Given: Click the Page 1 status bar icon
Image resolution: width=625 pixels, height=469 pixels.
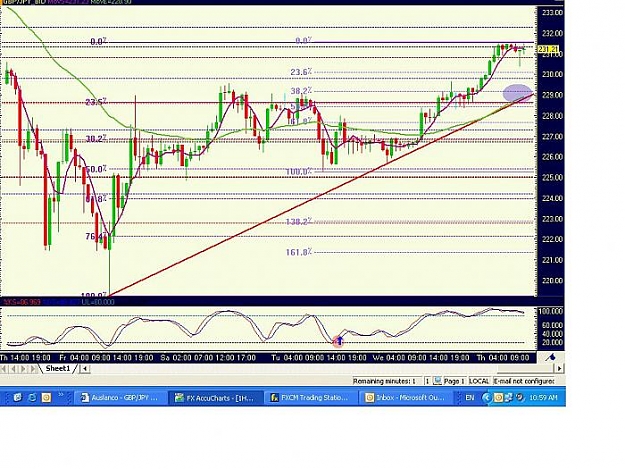Looking at the screenshot, I should [438, 381].
